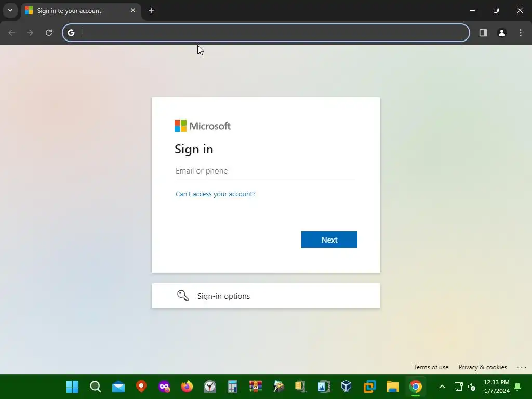Click the Microsoft logo
Screen dimensions: 532x399
coord(203,126)
